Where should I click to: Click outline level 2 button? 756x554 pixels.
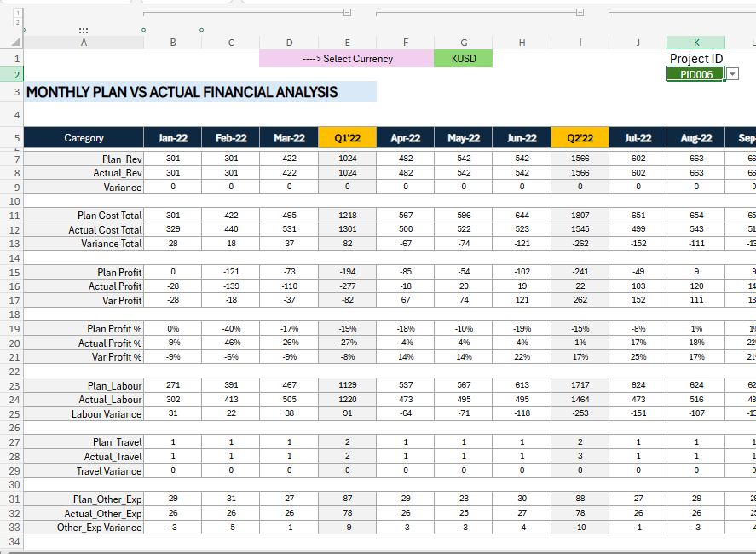[x=18, y=22]
